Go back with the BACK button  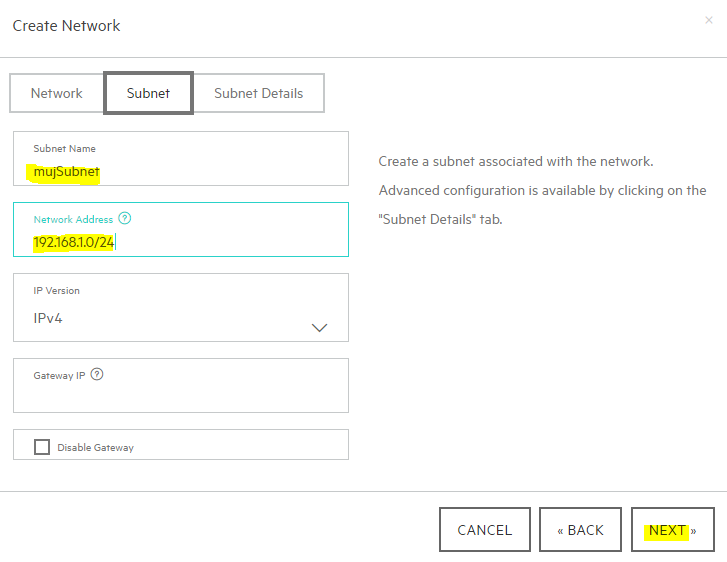pos(580,530)
